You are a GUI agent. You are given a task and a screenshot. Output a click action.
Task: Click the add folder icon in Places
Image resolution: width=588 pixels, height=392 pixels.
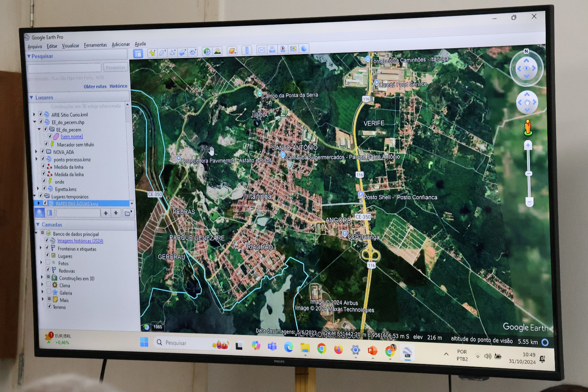point(128,213)
